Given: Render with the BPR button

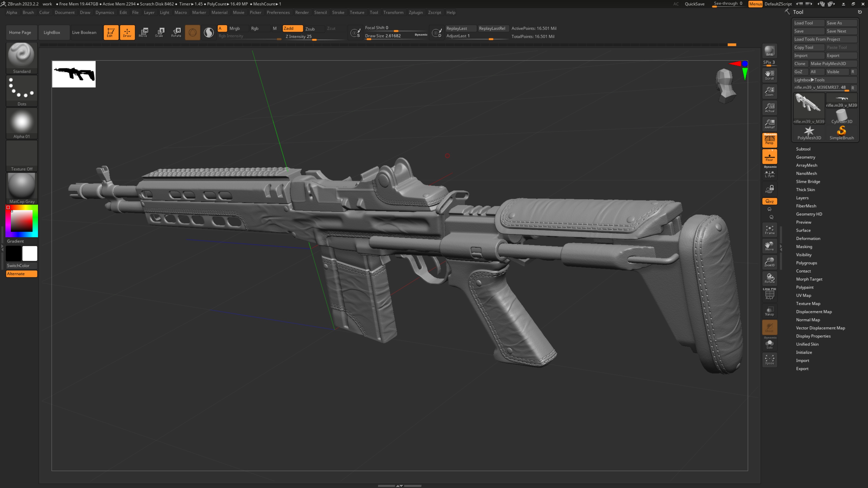Looking at the screenshot, I should point(770,51).
